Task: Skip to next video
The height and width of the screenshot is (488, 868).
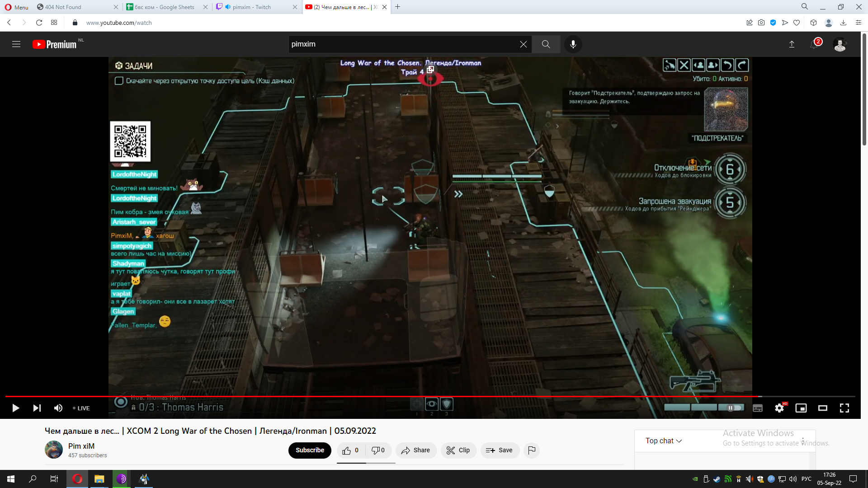Action: click(x=37, y=408)
